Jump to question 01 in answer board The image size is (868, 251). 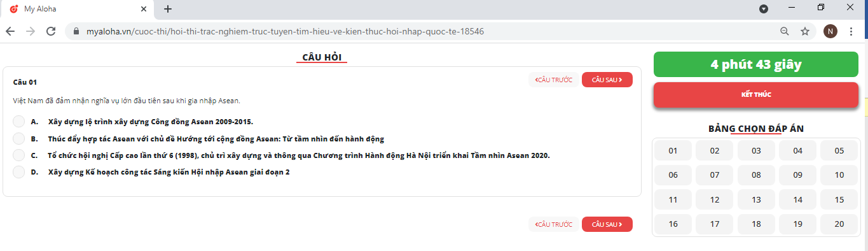[x=673, y=150]
